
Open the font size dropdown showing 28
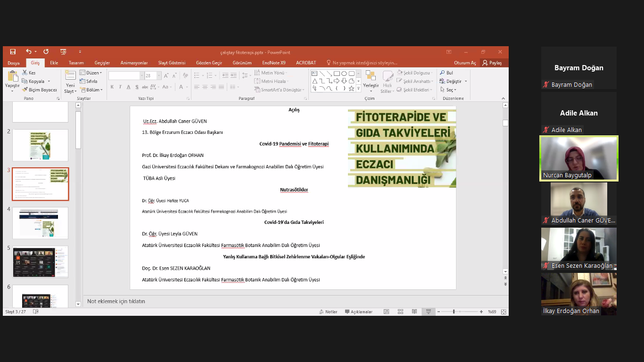(159, 76)
